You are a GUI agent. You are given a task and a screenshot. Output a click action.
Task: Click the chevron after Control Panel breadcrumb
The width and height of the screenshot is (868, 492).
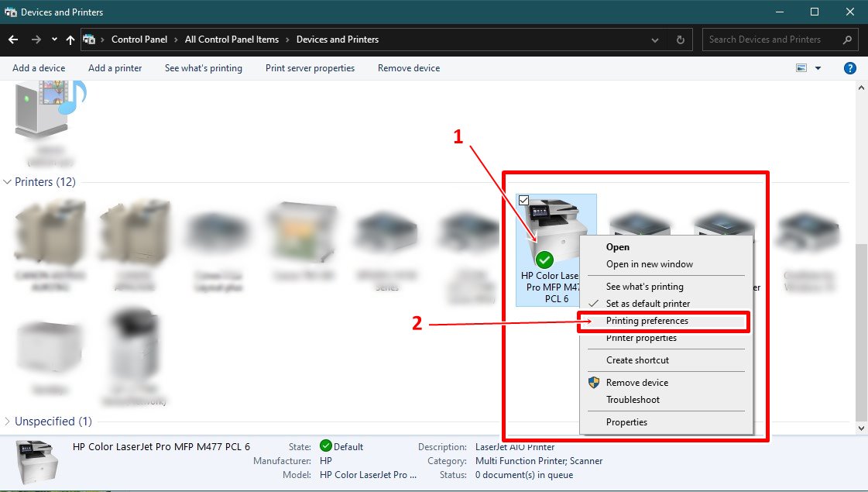176,40
